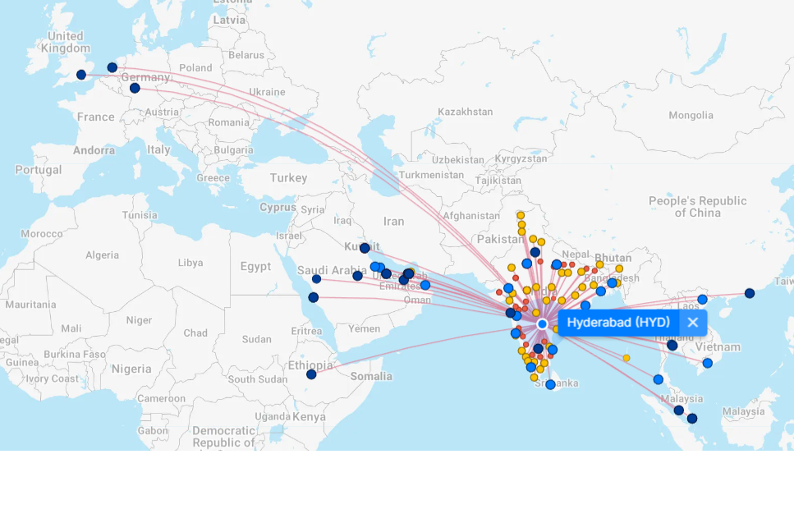Select the destination marker in Germany
Image resolution: width=794 pixels, height=532 pixels.
pyautogui.click(x=135, y=88)
